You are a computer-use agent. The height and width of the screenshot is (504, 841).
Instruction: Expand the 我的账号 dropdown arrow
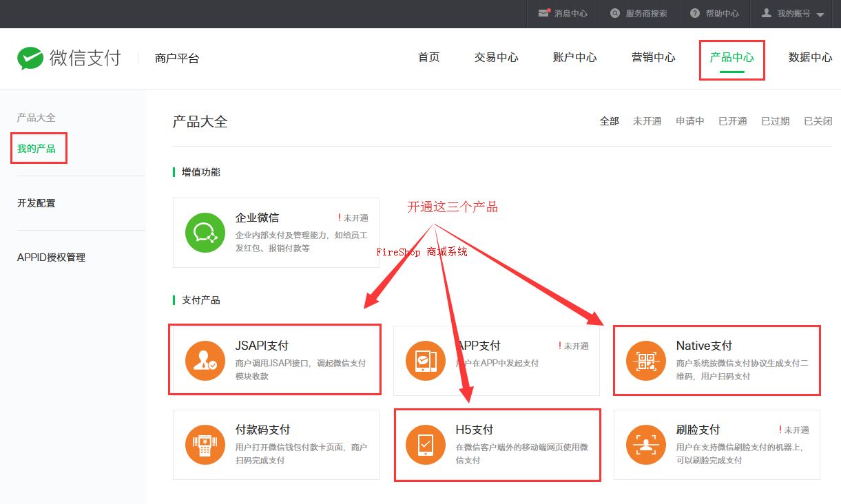[x=820, y=14]
